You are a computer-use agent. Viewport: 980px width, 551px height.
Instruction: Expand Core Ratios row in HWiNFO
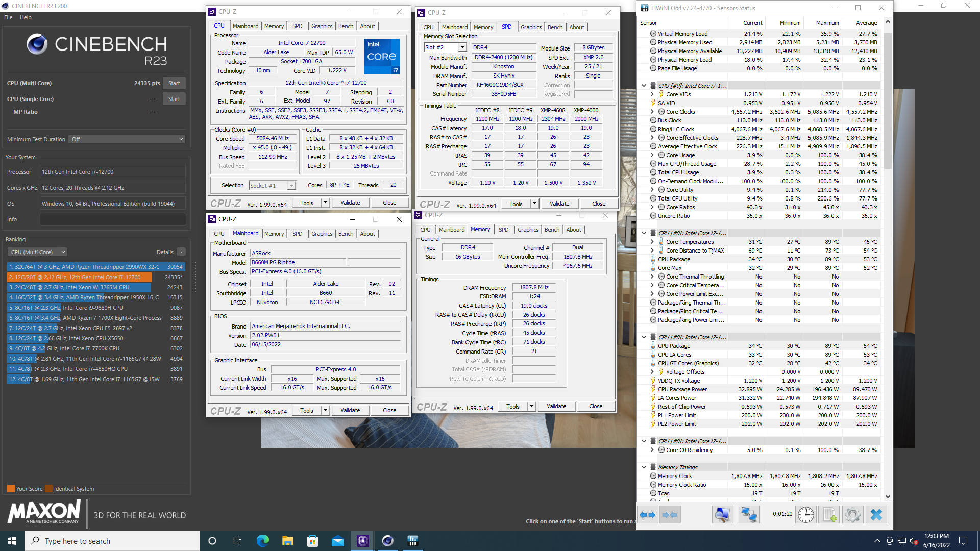coord(652,207)
